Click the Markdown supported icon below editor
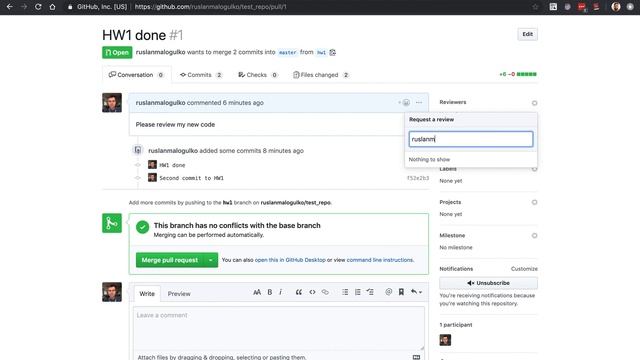The width and height of the screenshot is (640, 360). [416, 357]
